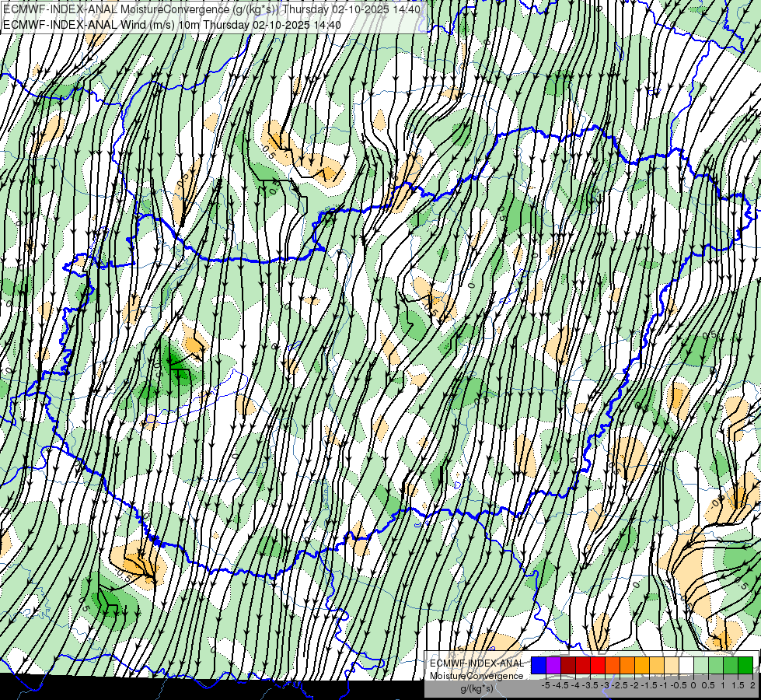Click the legend unit label 'g/(kg*s)'

point(477,688)
